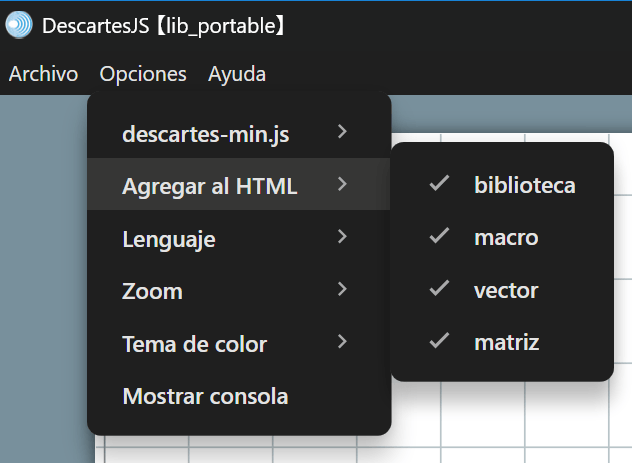Viewport: 632px width, 463px height.
Task: Click Mostrar consola
Action: pos(205,397)
